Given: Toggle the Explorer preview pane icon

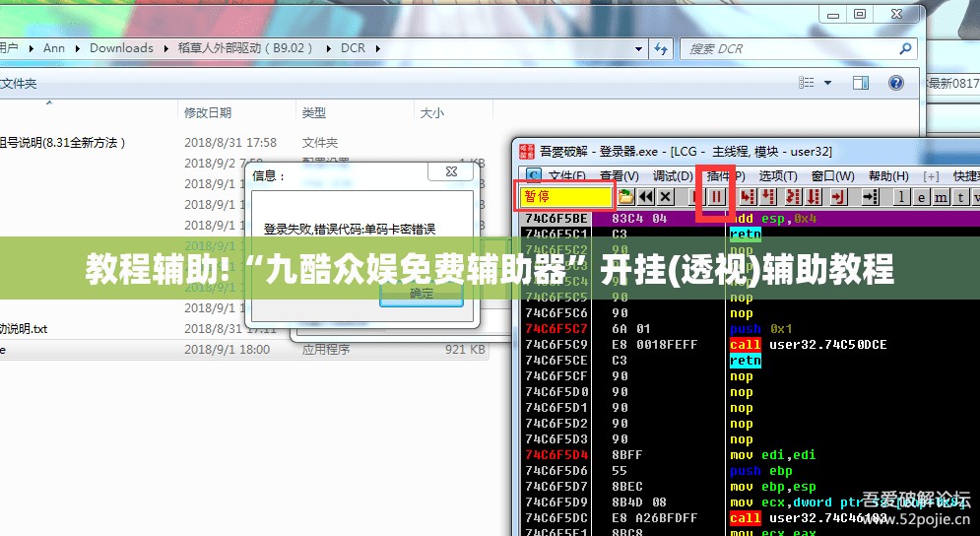Looking at the screenshot, I should pyautogui.click(x=861, y=83).
